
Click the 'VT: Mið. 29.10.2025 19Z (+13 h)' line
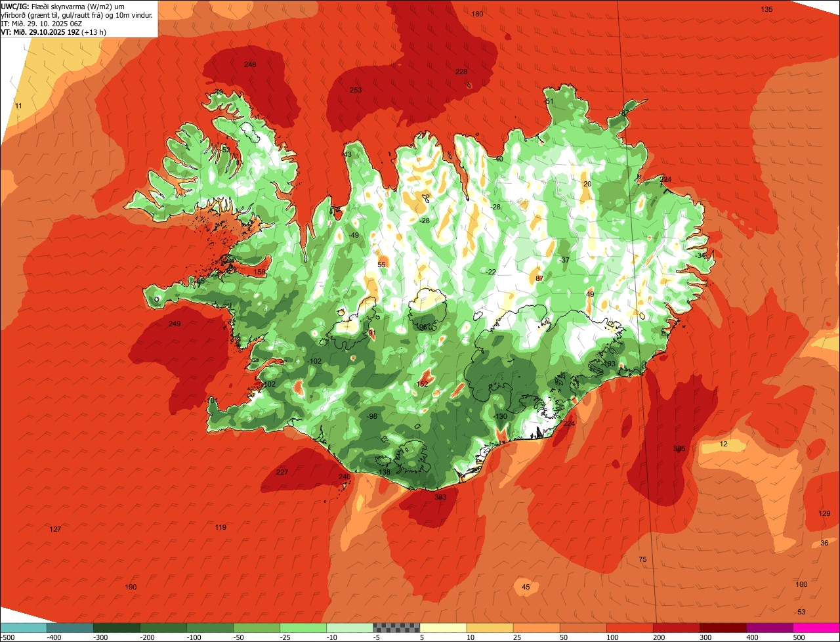54,31
